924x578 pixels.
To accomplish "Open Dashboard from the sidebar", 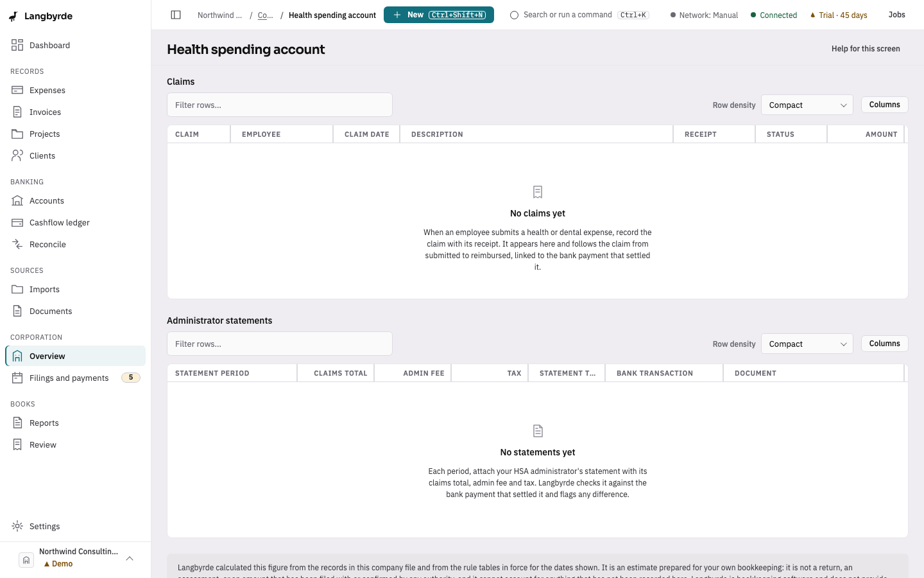I will [x=75, y=46].
